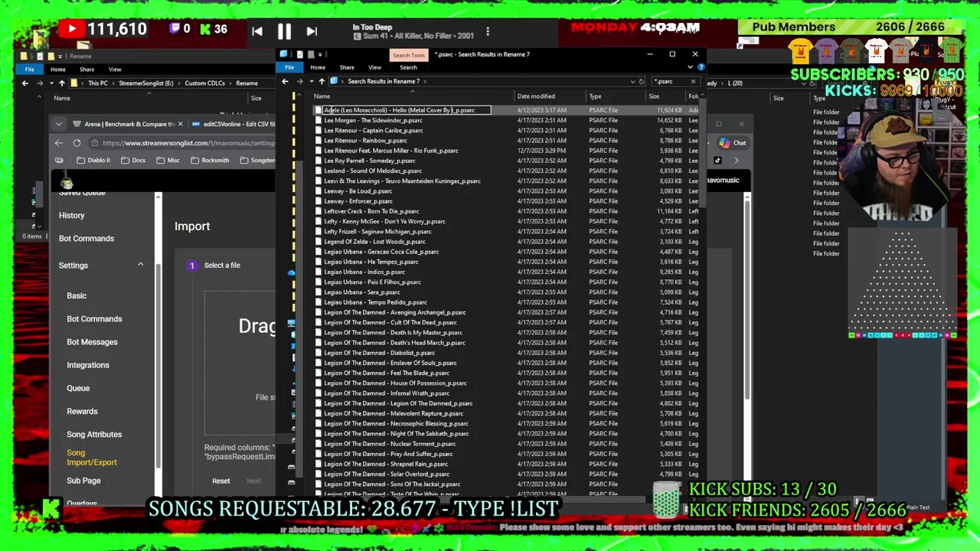
Task: Click file icon of Leeway - Be Loud_p.psarc
Action: point(318,191)
